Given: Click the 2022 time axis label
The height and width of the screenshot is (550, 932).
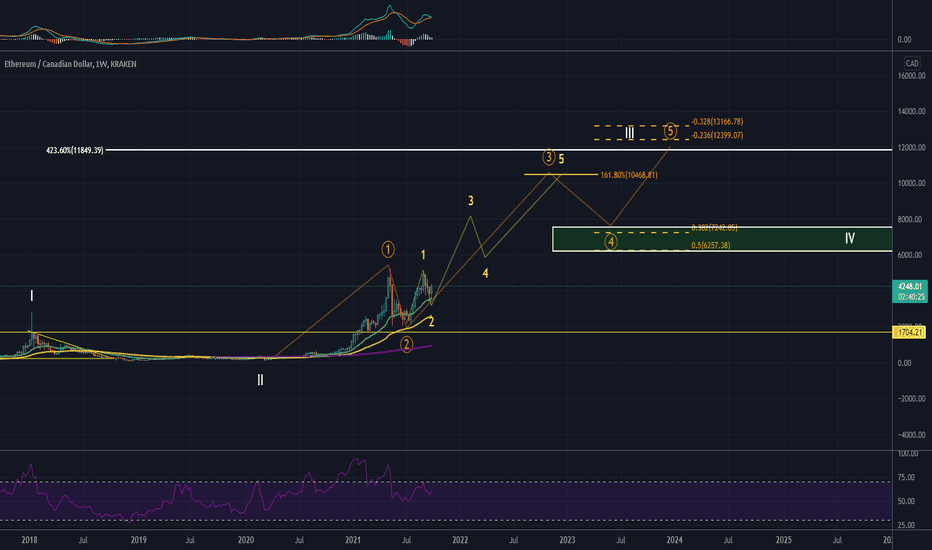Looking at the screenshot, I should pos(460,540).
